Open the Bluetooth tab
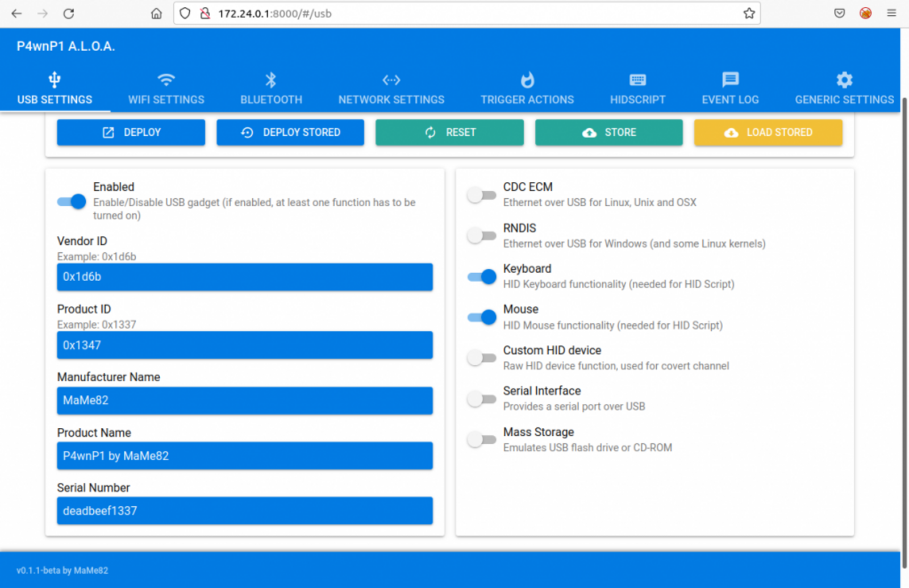The height and width of the screenshot is (588, 909). point(271,89)
